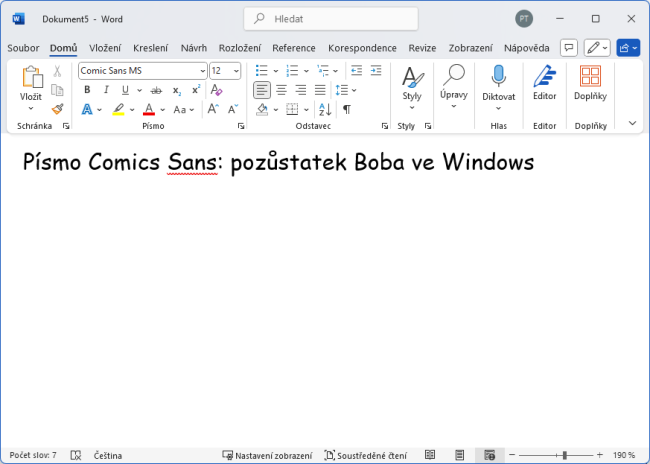Viewport: 650px width, 464px height.
Task: Switch to the Vložení tab
Action: (105, 48)
